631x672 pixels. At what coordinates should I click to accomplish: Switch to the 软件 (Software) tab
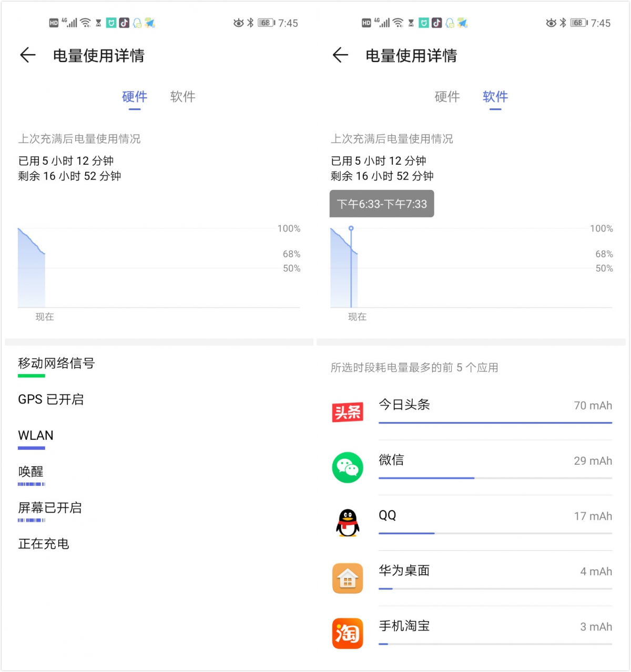495,97
